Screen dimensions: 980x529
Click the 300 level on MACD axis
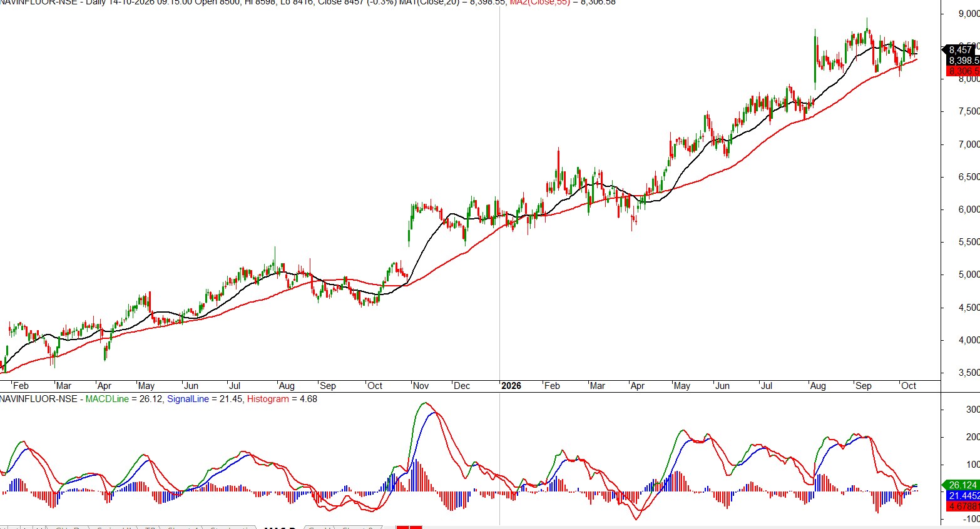[973, 410]
